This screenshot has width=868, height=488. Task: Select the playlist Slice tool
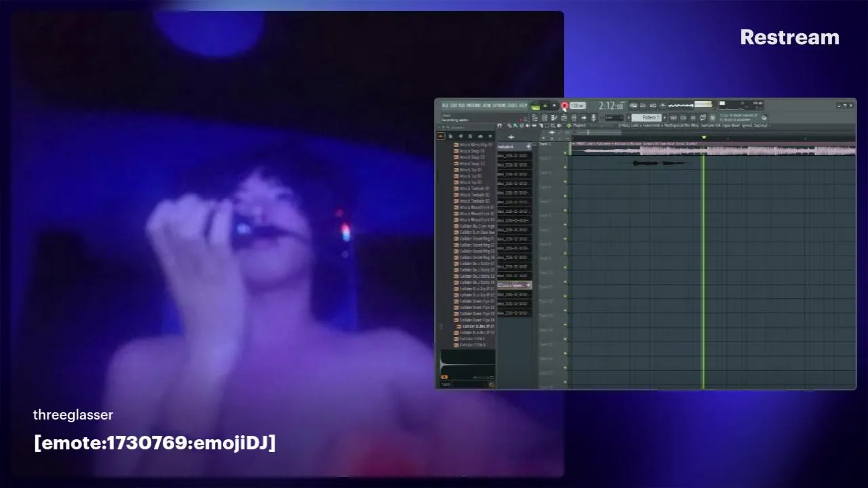click(x=540, y=125)
